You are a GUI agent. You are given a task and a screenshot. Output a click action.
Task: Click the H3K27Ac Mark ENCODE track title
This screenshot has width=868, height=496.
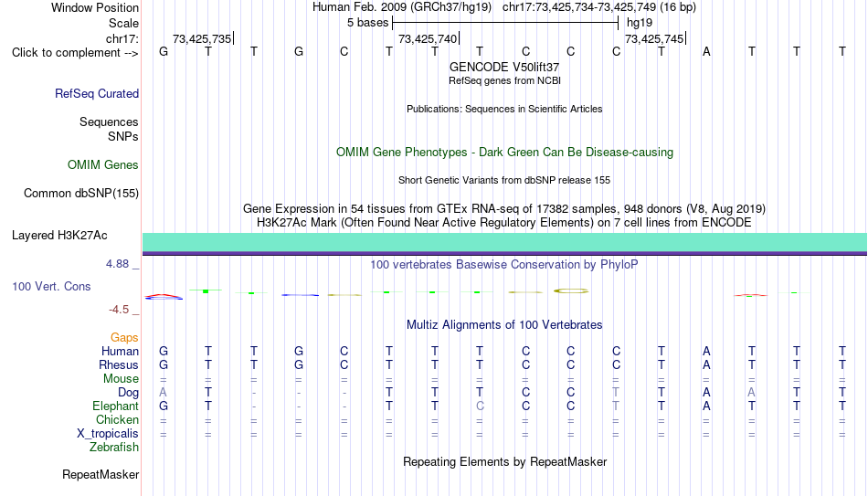(x=504, y=223)
